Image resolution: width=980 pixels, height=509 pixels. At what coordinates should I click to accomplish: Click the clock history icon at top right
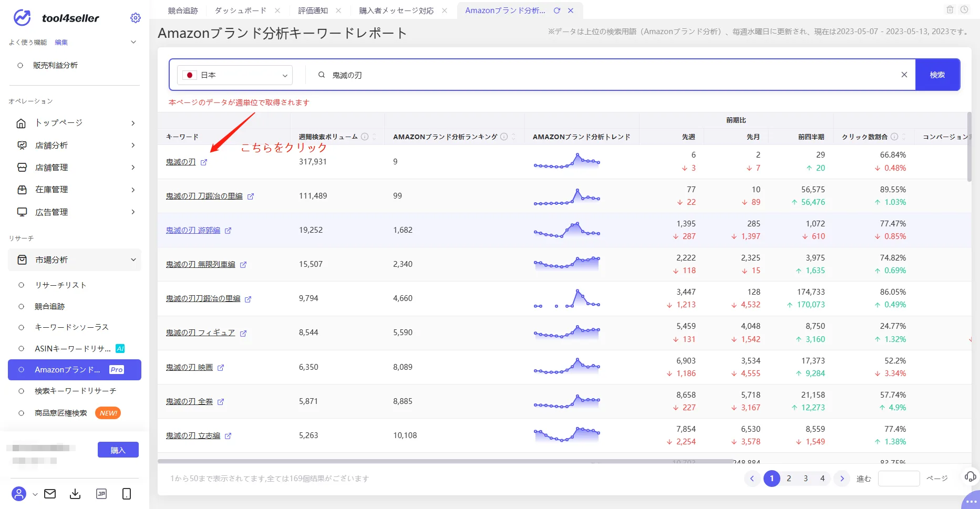click(964, 9)
